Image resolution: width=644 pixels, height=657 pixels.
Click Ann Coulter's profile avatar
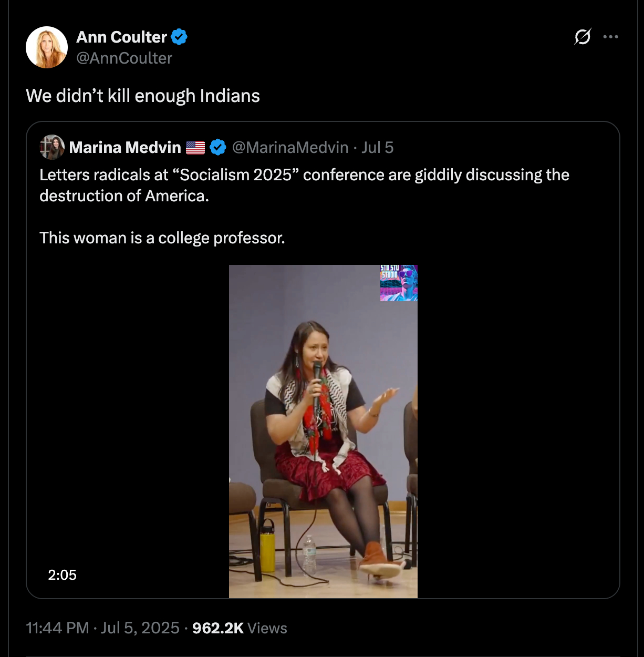pos(47,47)
